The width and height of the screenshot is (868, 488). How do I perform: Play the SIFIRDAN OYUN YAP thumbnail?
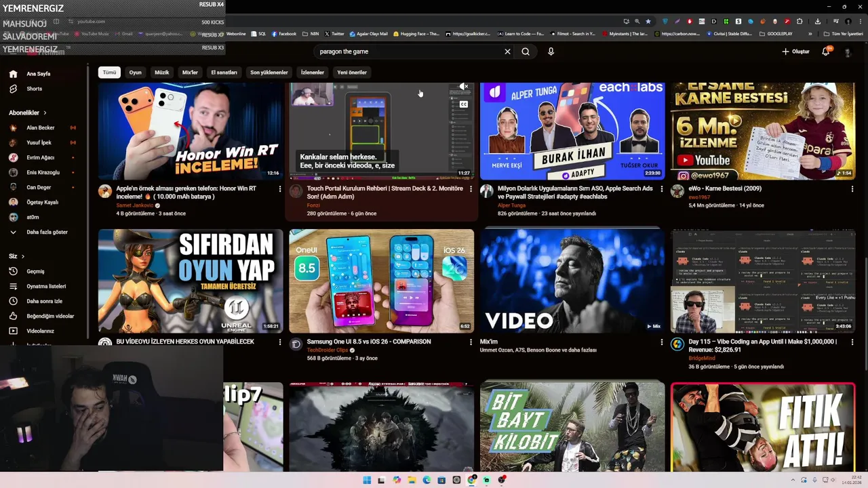pyautogui.click(x=191, y=281)
